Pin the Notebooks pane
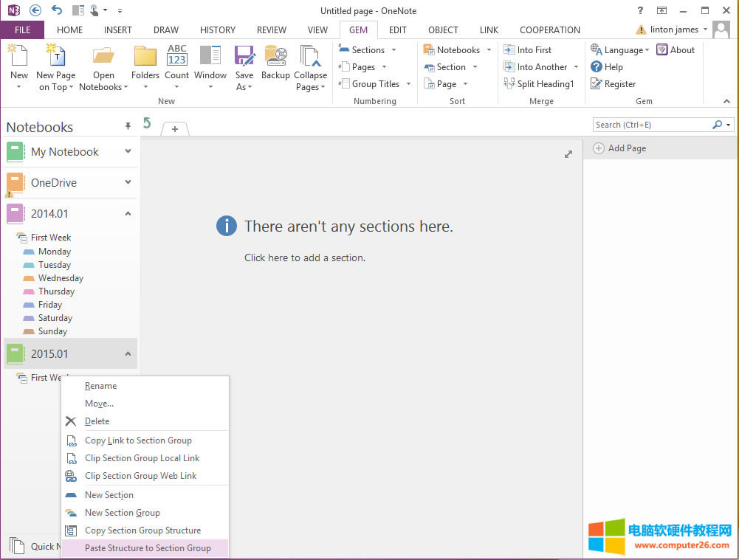739x560 pixels. [x=128, y=126]
